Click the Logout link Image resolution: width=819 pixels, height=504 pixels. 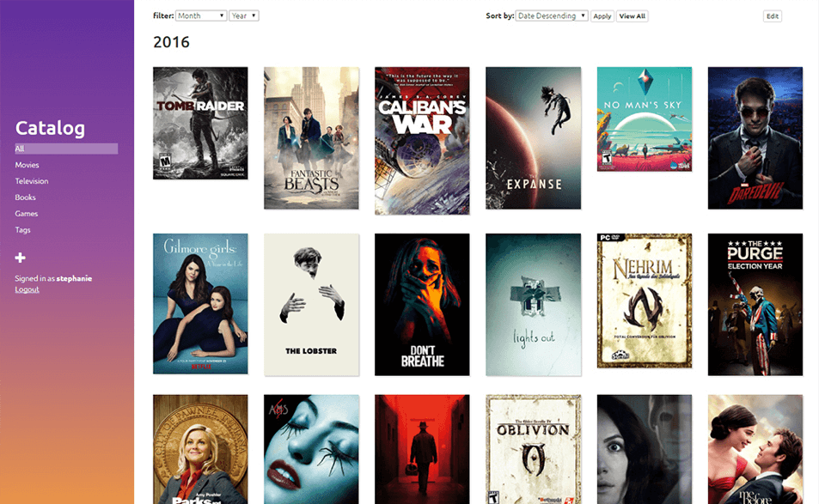coord(27,289)
